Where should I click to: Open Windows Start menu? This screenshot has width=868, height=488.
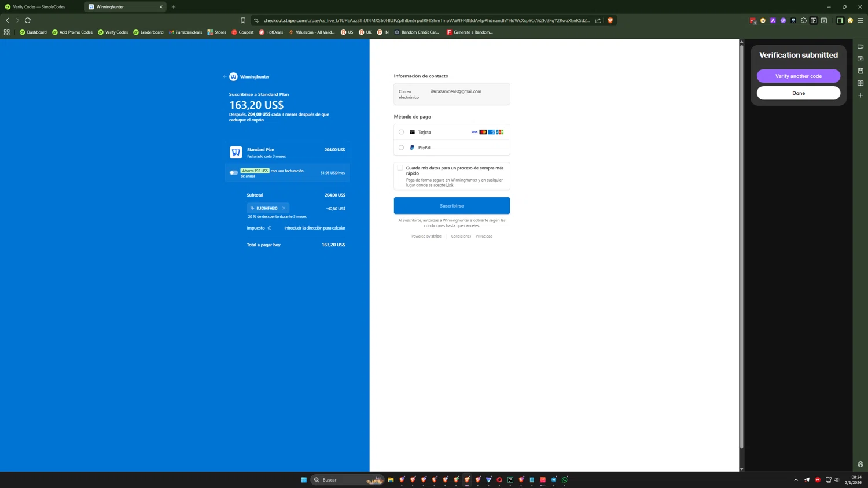tap(304, 480)
